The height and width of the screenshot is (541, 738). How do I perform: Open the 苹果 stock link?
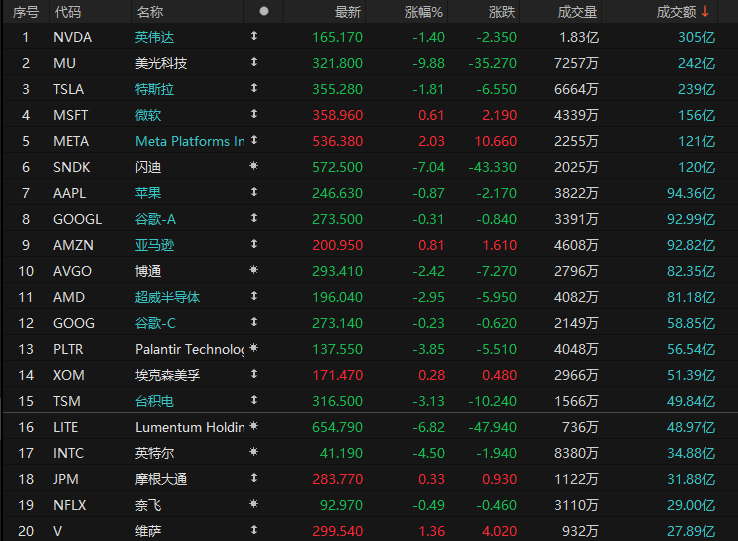pyautogui.click(x=148, y=193)
